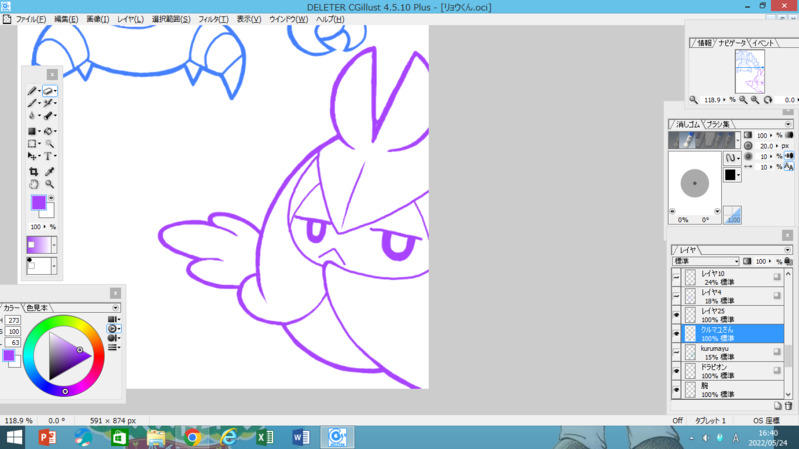Open the stroke curve shape dropdown
The width and height of the screenshot is (799, 449).
click(x=732, y=158)
